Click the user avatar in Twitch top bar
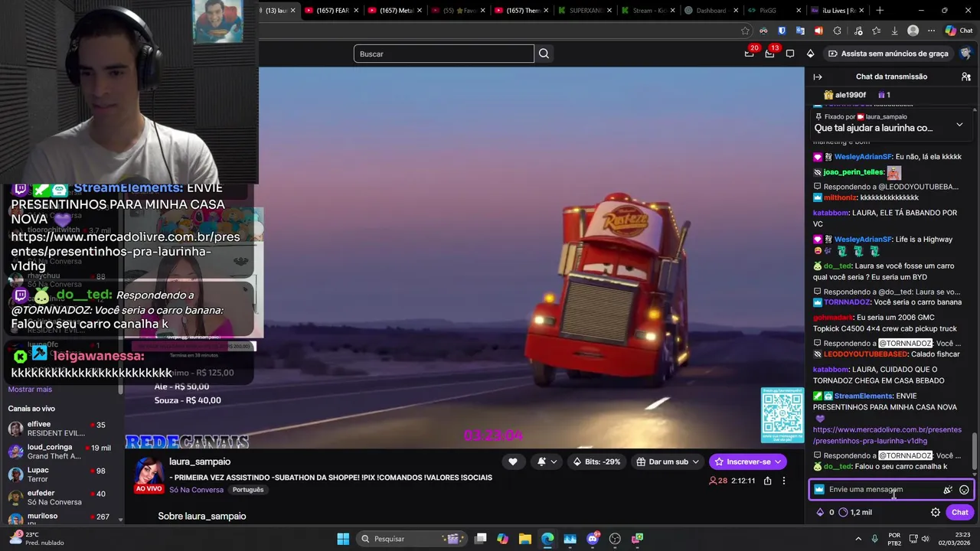Image resolution: width=980 pixels, height=551 pixels. coord(965,54)
